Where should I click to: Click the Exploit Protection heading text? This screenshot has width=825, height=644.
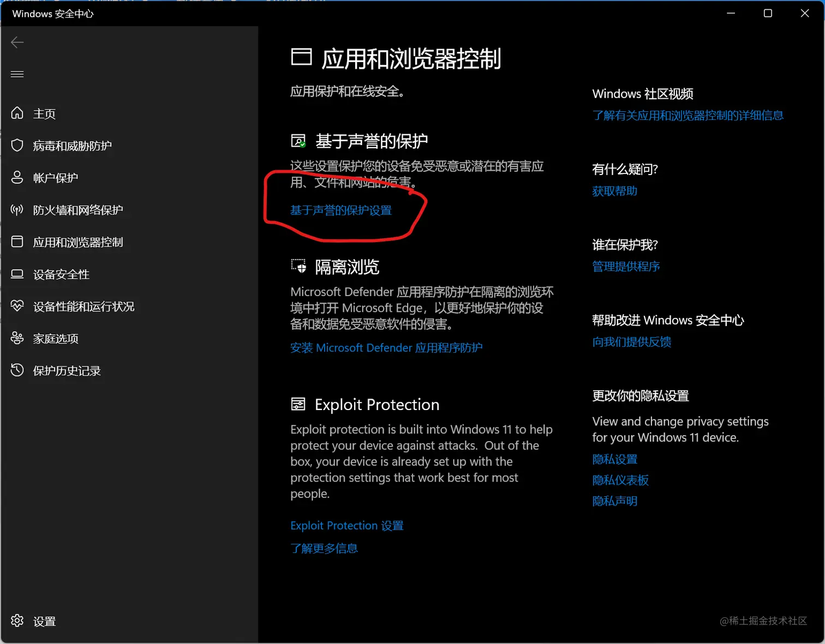[x=377, y=405]
